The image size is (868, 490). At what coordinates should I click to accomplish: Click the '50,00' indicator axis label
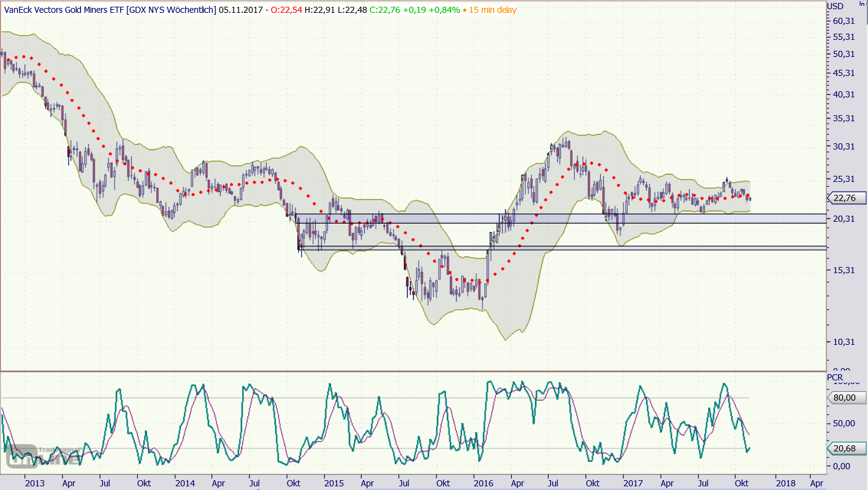843,423
